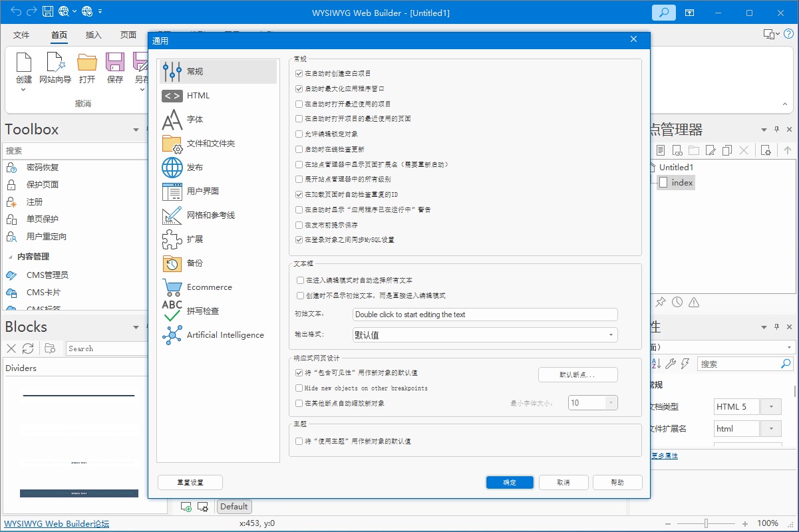This screenshot has width=799, height=532.
Task: Open the 拼写检查 spell check category
Action: click(x=218, y=311)
